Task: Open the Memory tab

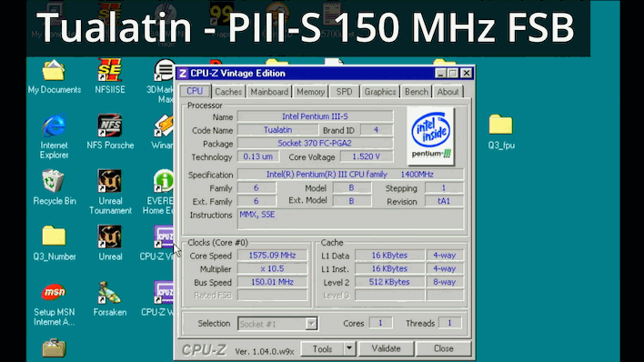Action: (310, 92)
